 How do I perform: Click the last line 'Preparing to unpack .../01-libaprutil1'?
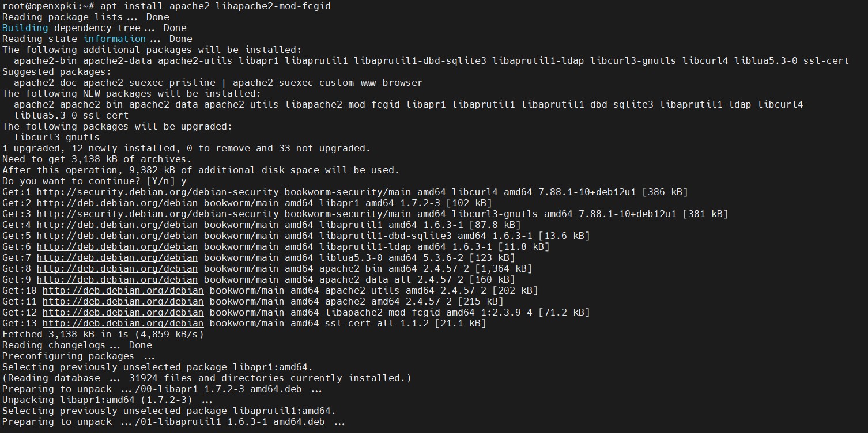click(173, 421)
